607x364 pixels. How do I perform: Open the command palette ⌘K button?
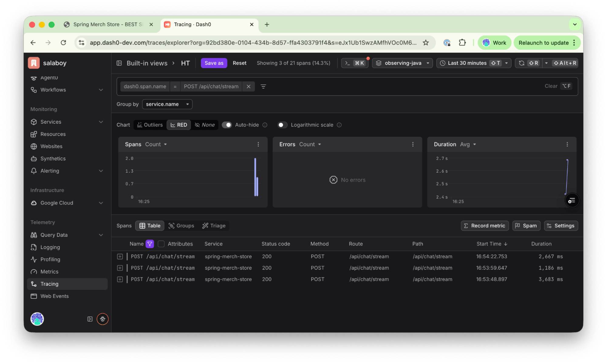(x=355, y=63)
